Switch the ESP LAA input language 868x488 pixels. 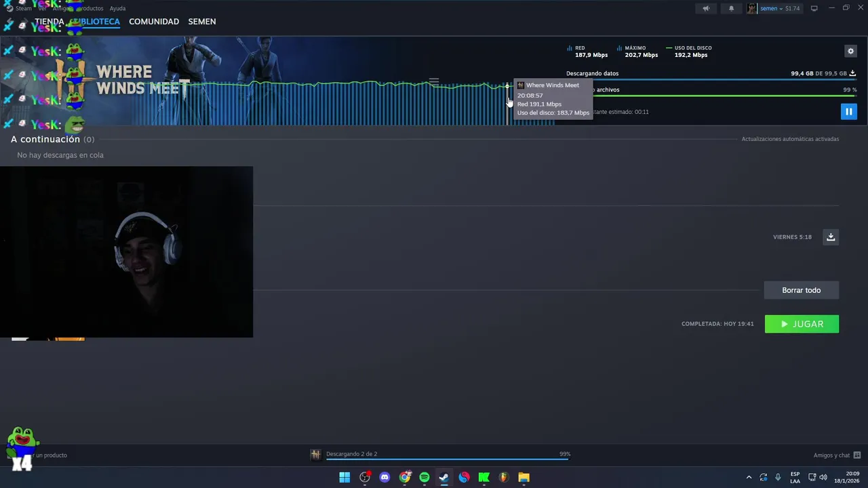(795, 477)
